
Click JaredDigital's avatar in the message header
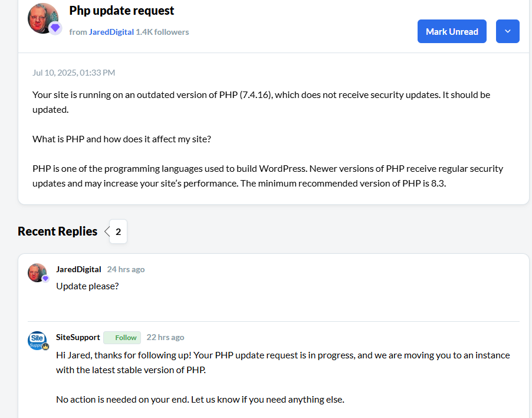pos(42,18)
